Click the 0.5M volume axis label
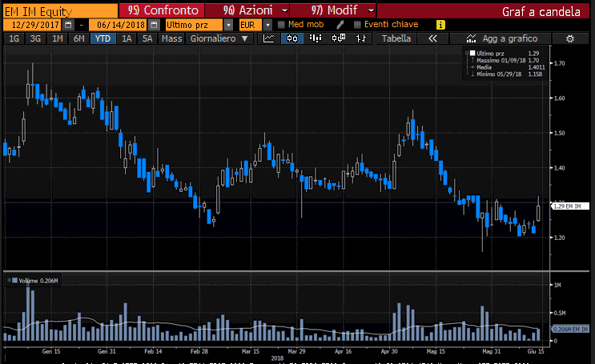The height and width of the screenshot is (364, 595). click(560, 313)
